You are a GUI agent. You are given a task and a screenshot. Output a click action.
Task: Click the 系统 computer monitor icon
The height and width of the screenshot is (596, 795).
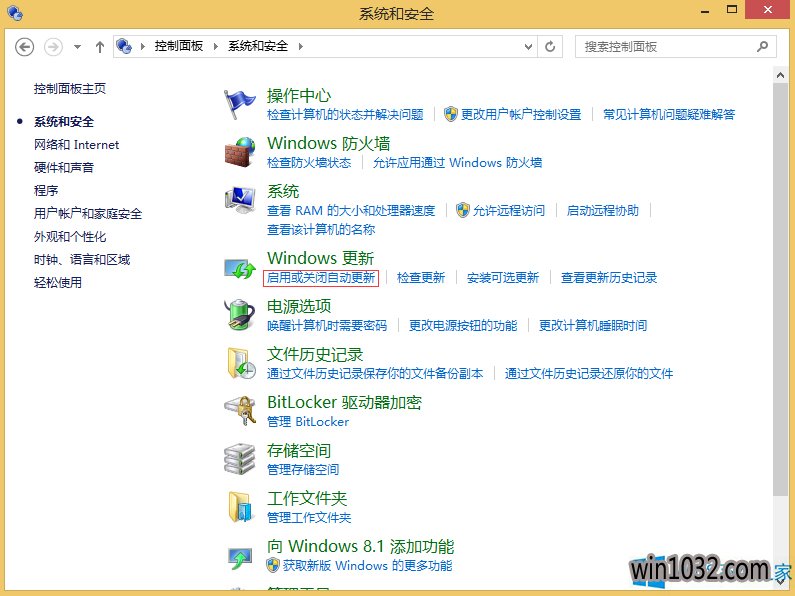pos(240,200)
